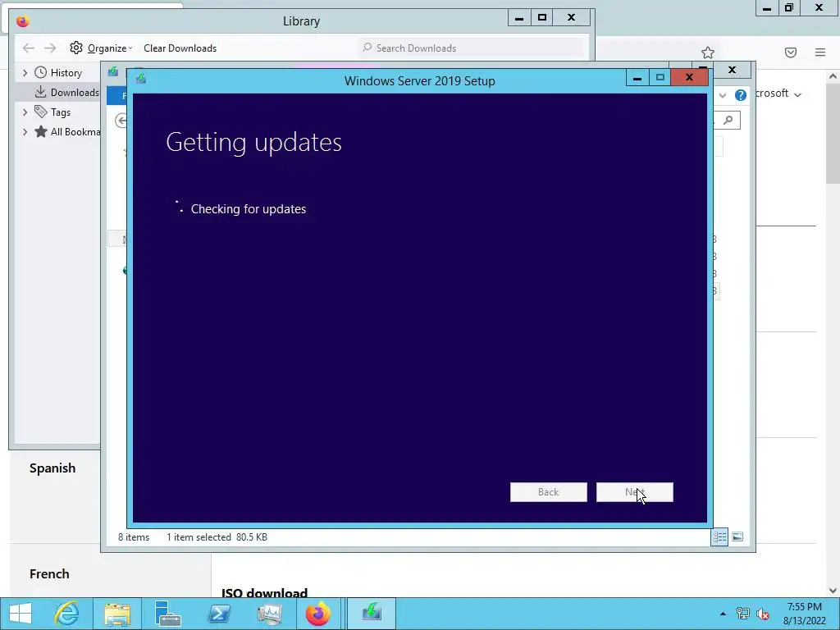Launch PowerShell from taskbar
This screenshot has width=840, height=630.
[x=218, y=614]
